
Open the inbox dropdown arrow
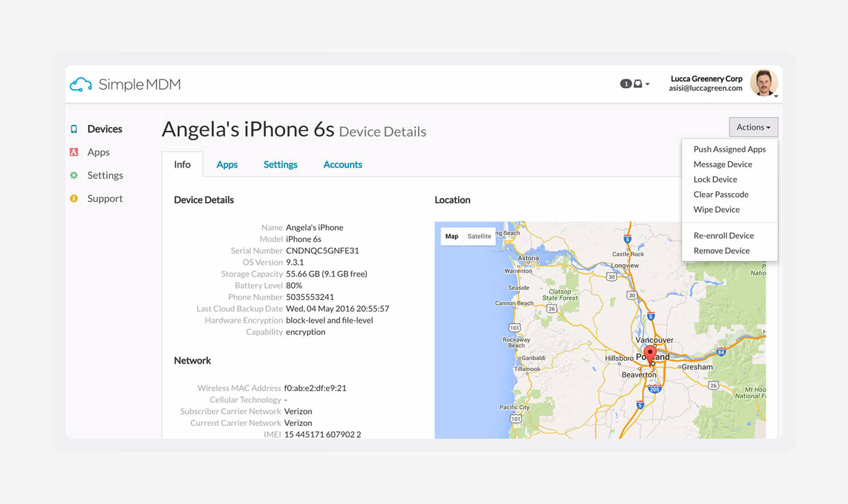(647, 84)
